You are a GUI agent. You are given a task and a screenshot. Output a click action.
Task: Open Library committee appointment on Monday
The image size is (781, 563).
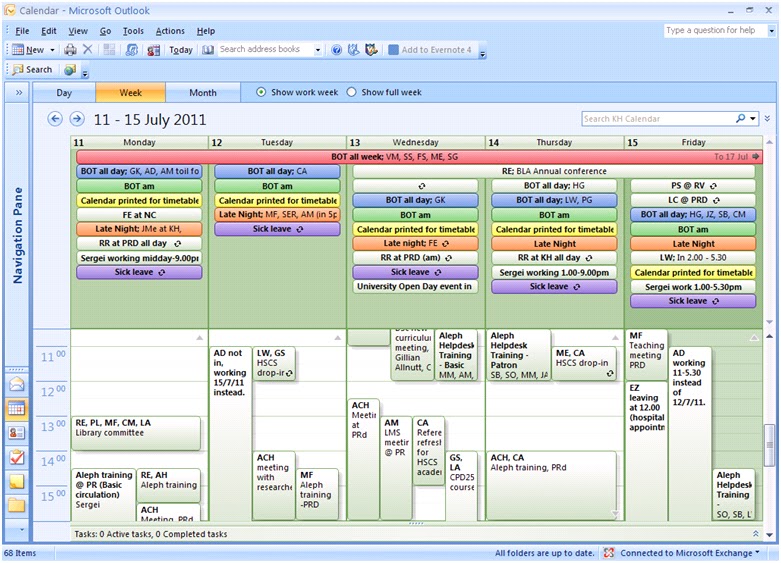pos(136,433)
